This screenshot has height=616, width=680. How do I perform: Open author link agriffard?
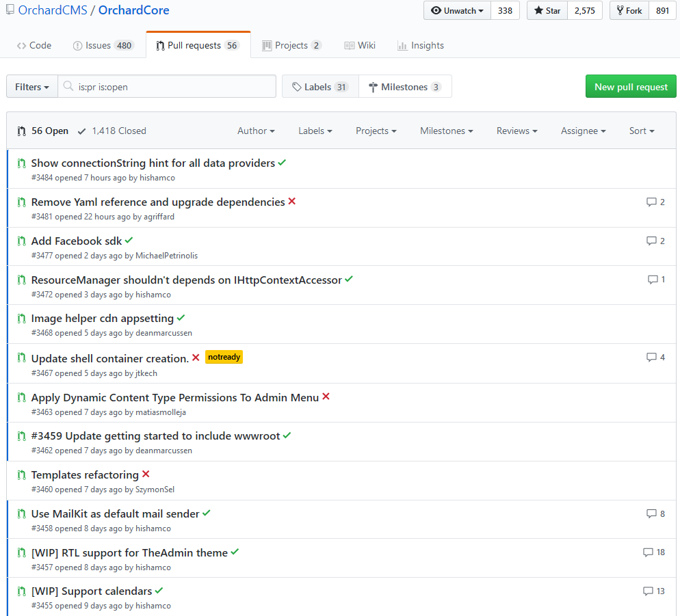(x=159, y=216)
